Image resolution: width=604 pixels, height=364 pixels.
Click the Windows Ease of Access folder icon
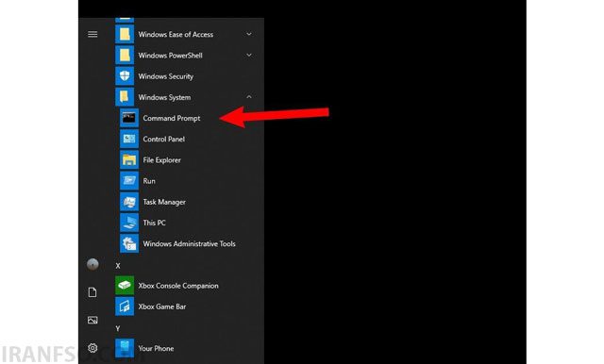125,34
